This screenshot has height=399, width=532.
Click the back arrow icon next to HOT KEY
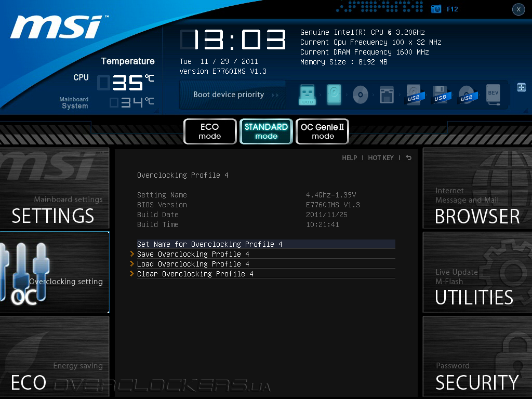pyautogui.click(x=409, y=158)
